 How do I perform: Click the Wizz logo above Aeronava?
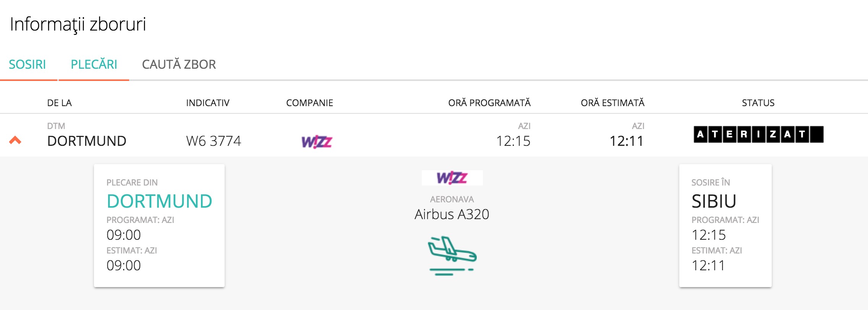click(452, 178)
